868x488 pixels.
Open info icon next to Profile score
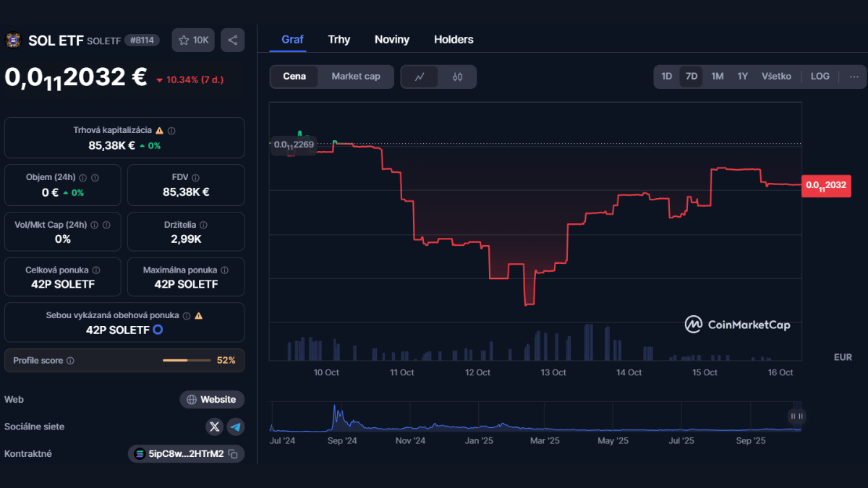(x=70, y=360)
